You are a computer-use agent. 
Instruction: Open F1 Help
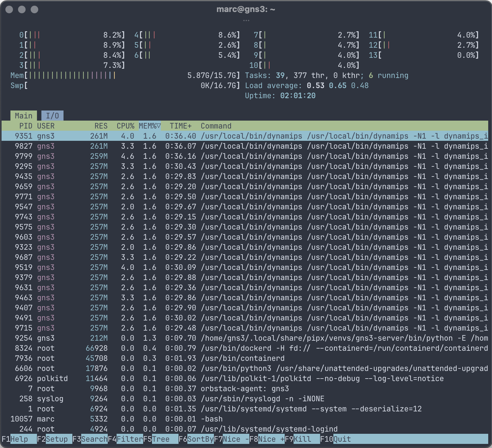click(19, 439)
